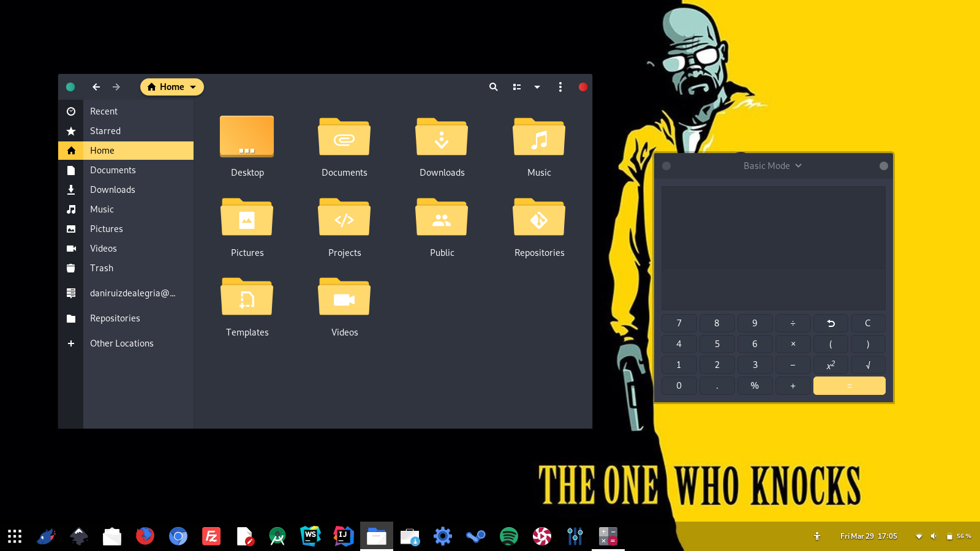Screen dimensions: 980x551
Task: Open the applications grid in the dock
Action: tap(15, 536)
